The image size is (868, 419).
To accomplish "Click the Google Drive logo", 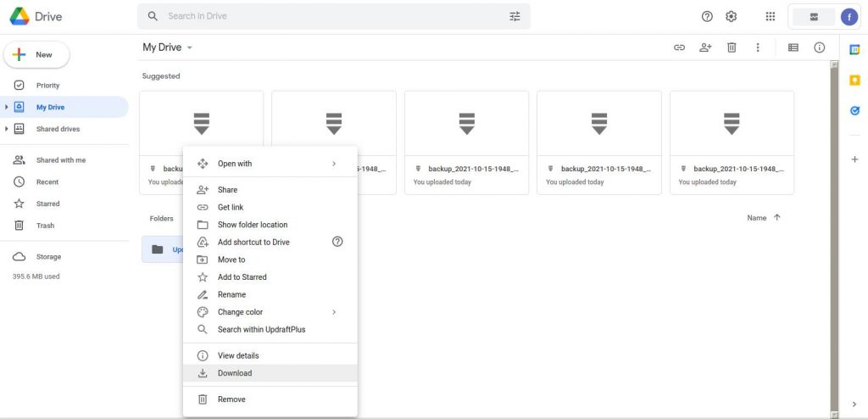I will [x=19, y=16].
